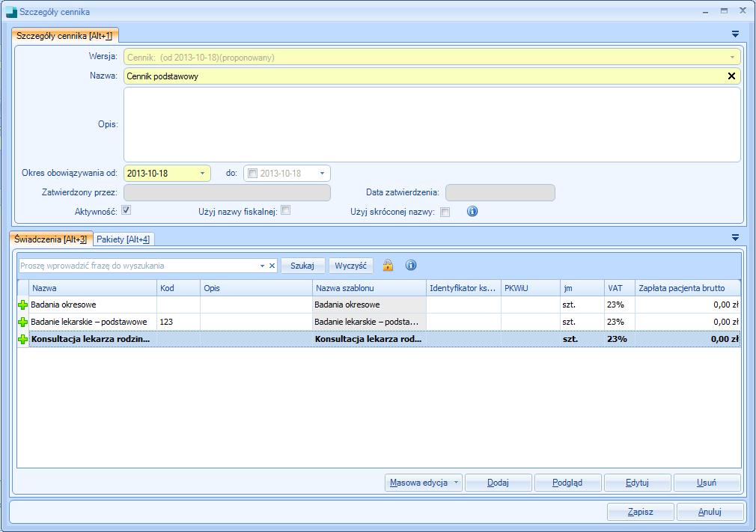Switch to the Pakiety [Alt+4] tab
756x532 pixels.
tap(123, 239)
